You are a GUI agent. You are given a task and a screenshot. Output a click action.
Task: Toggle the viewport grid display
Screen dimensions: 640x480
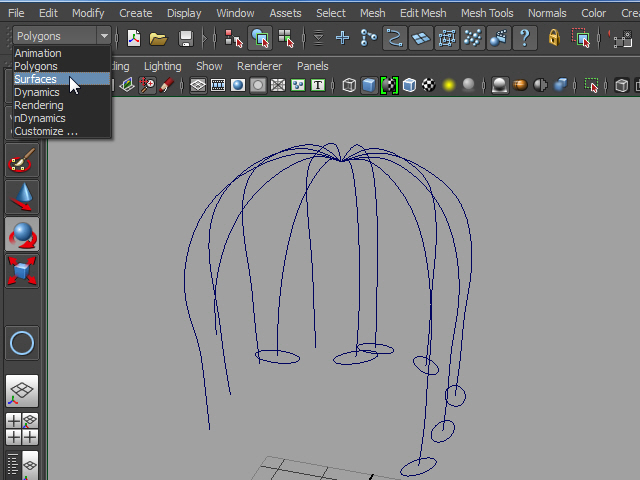[198, 85]
